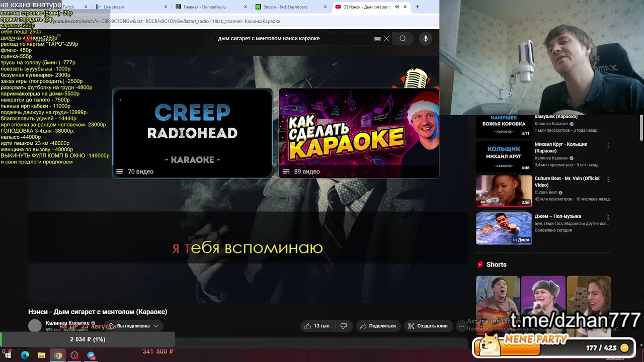Close the Нэнси YouTube tab
Screen dimensions: 644x362
[x=405, y=7]
